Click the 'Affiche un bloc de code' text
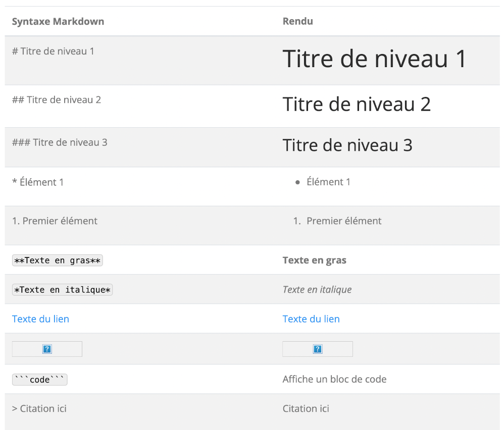 (x=334, y=379)
